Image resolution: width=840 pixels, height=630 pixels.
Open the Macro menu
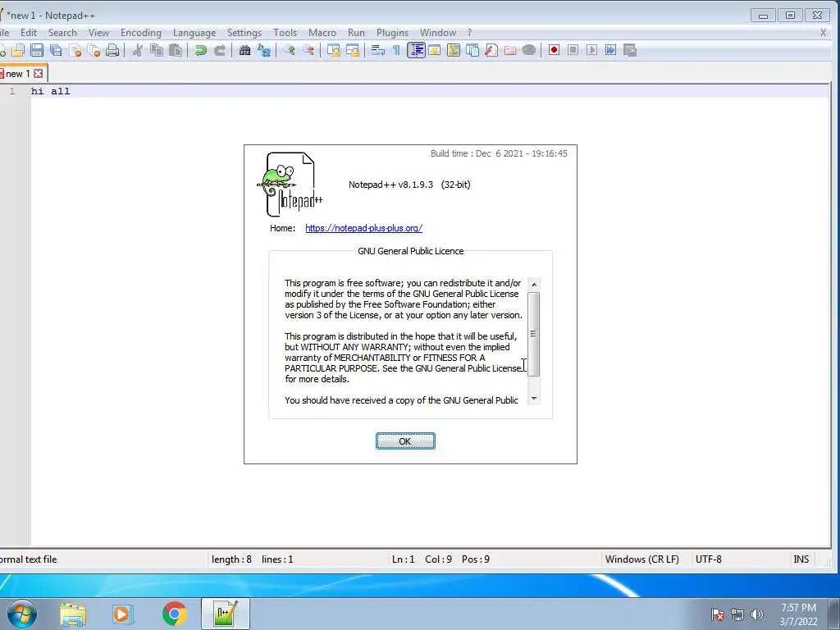click(322, 33)
